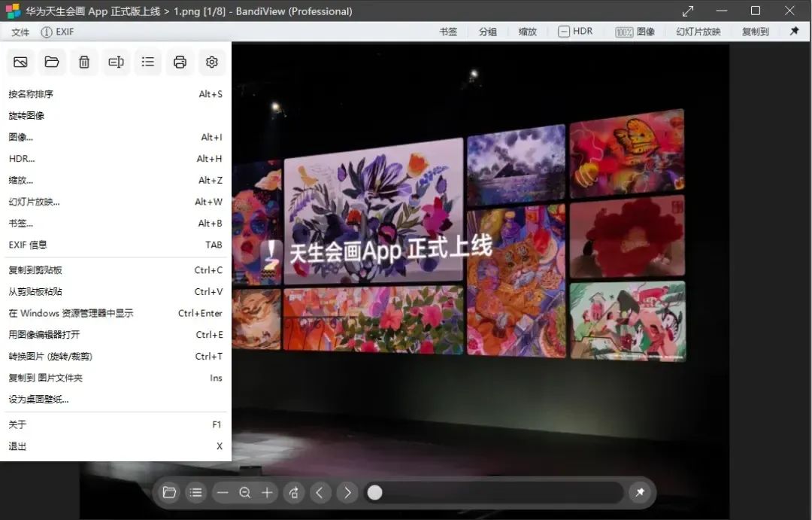Open 关于 menu entry

116,424
